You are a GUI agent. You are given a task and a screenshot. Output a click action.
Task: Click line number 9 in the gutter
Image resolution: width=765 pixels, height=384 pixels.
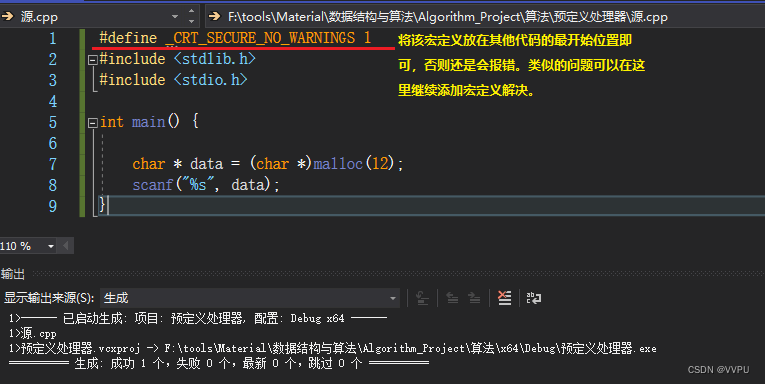click(53, 206)
